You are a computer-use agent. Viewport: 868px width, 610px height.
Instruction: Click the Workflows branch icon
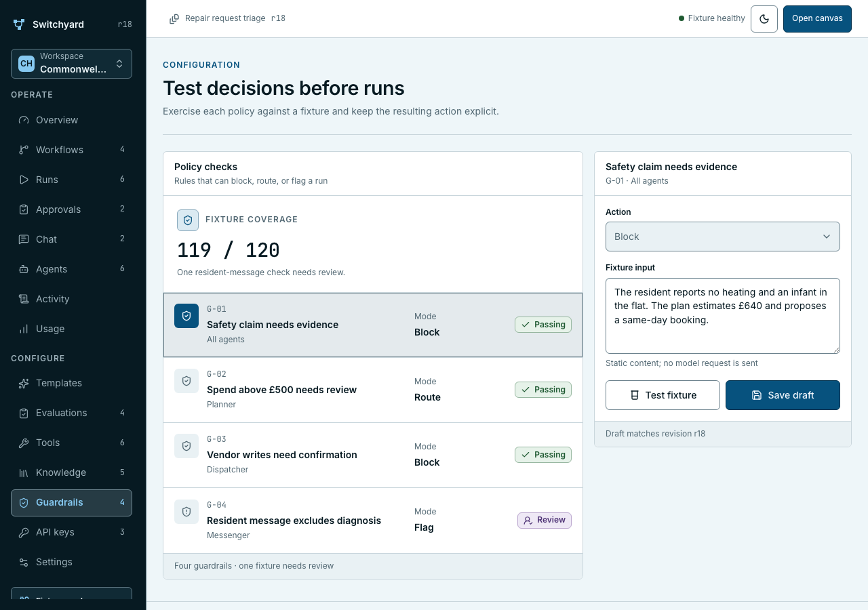(x=24, y=150)
